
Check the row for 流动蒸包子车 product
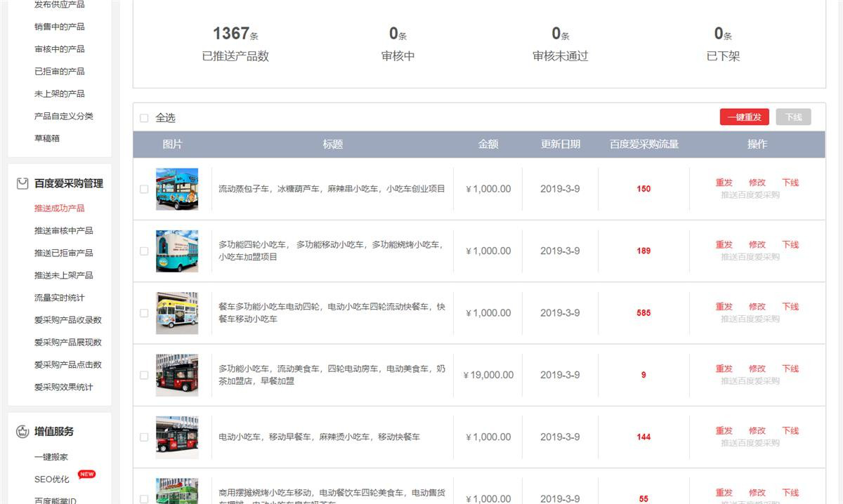coord(144,189)
